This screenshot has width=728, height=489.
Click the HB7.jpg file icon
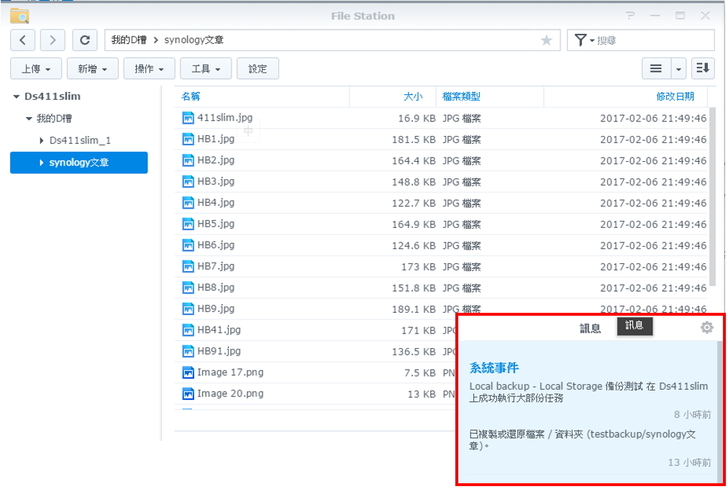[188, 267]
